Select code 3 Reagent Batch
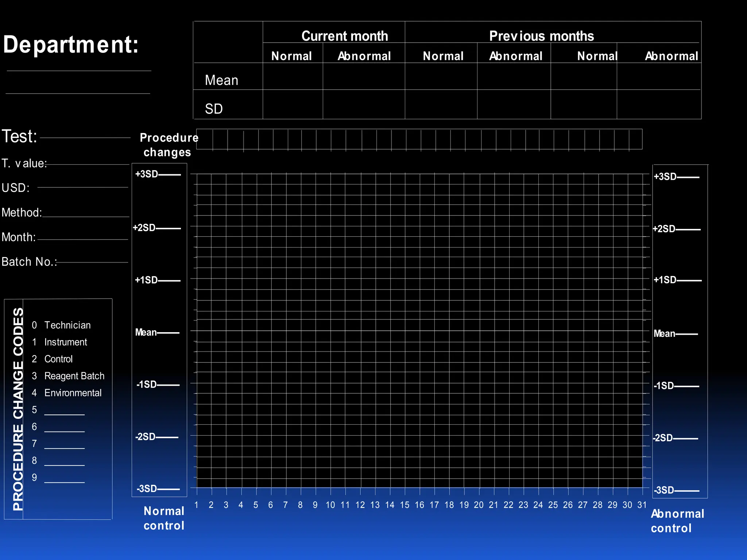 click(74, 376)
